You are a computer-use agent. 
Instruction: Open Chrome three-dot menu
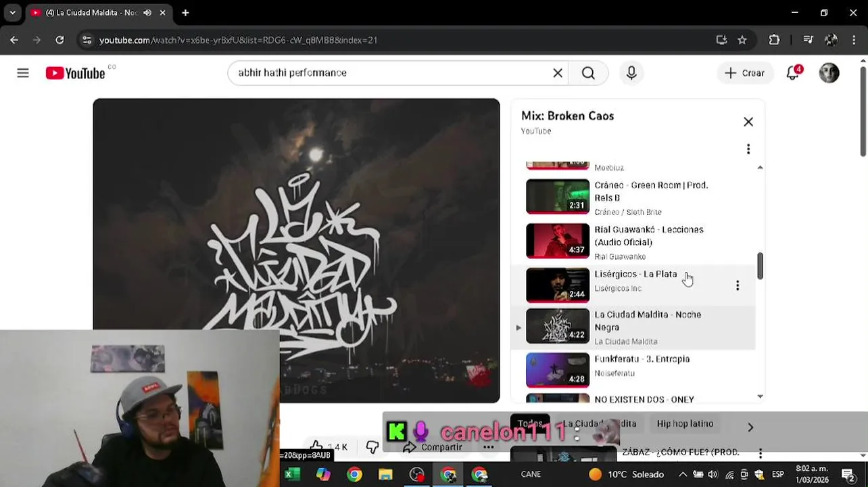point(854,40)
